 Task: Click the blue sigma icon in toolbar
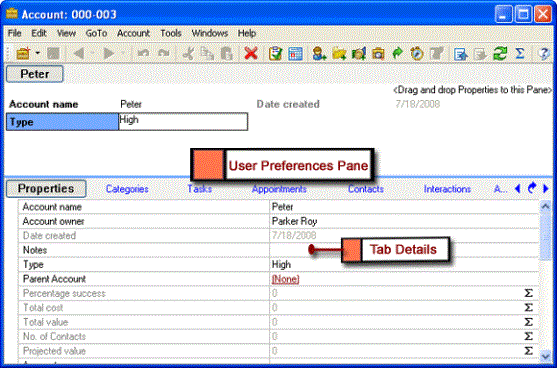click(x=520, y=54)
